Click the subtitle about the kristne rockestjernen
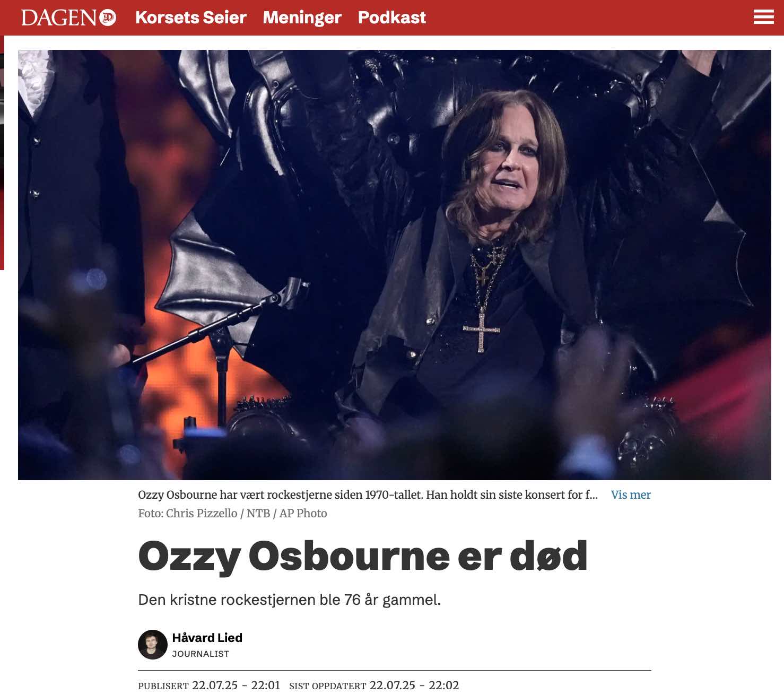This screenshot has width=784, height=694. point(290,600)
